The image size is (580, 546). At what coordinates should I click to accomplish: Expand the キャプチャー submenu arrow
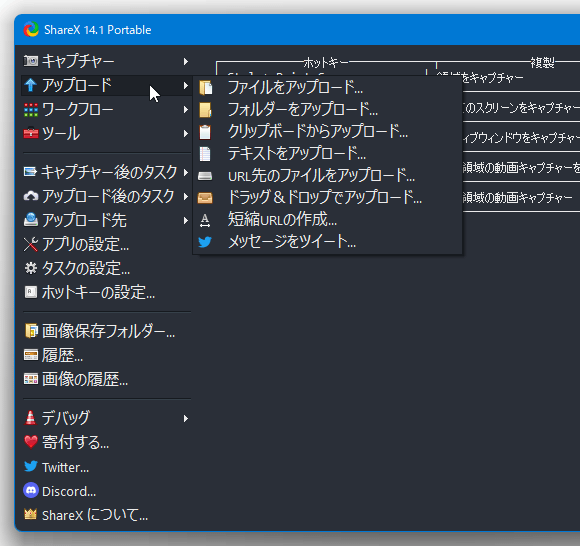coord(186,61)
